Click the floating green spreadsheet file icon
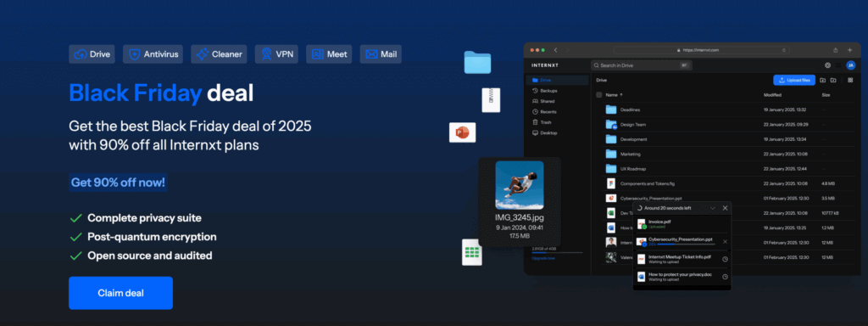868x326 pixels. click(472, 252)
